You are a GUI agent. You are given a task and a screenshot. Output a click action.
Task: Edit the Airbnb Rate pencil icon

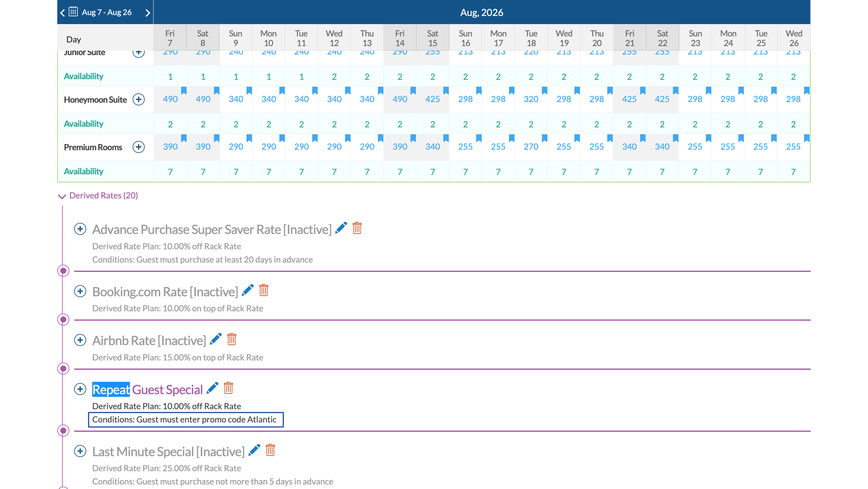point(216,339)
